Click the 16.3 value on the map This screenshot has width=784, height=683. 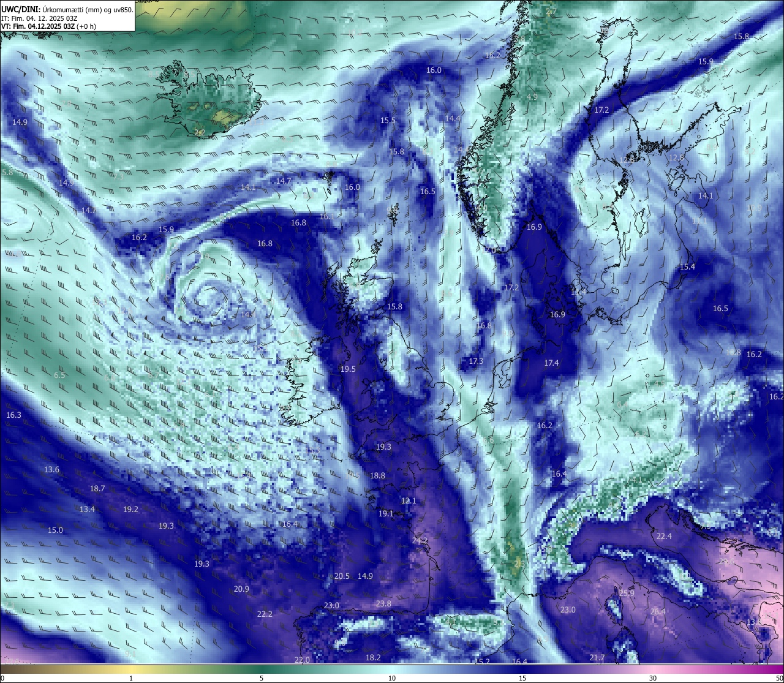point(13,415)
